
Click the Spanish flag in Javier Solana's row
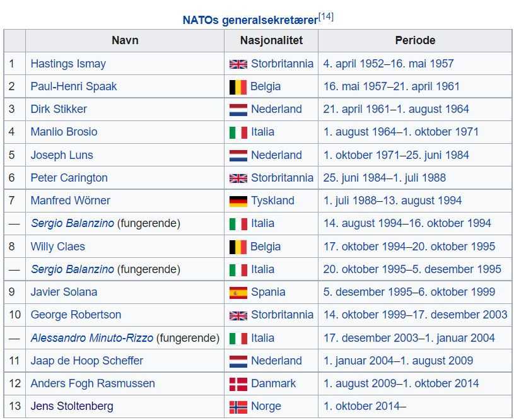238,292
